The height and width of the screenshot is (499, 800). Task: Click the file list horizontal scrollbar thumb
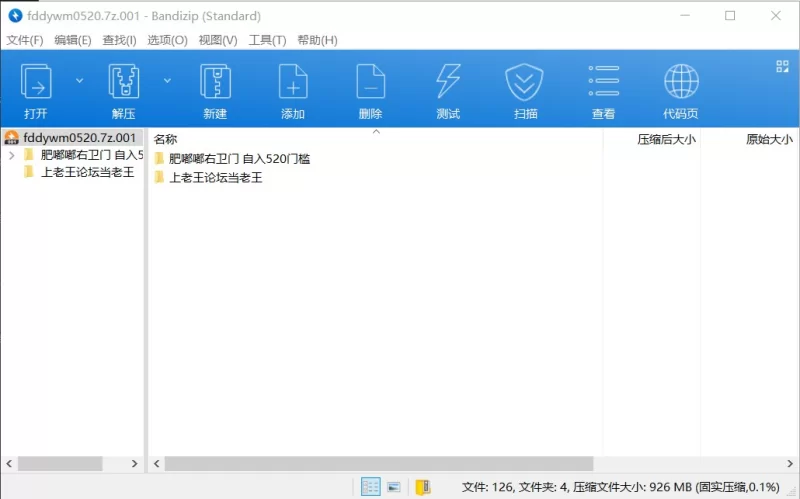379,463
